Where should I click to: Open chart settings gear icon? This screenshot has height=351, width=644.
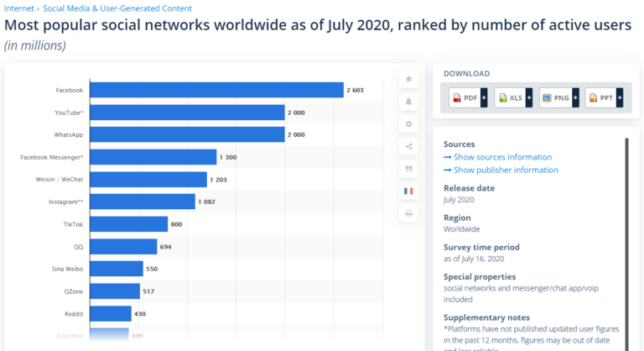(408, 124)
